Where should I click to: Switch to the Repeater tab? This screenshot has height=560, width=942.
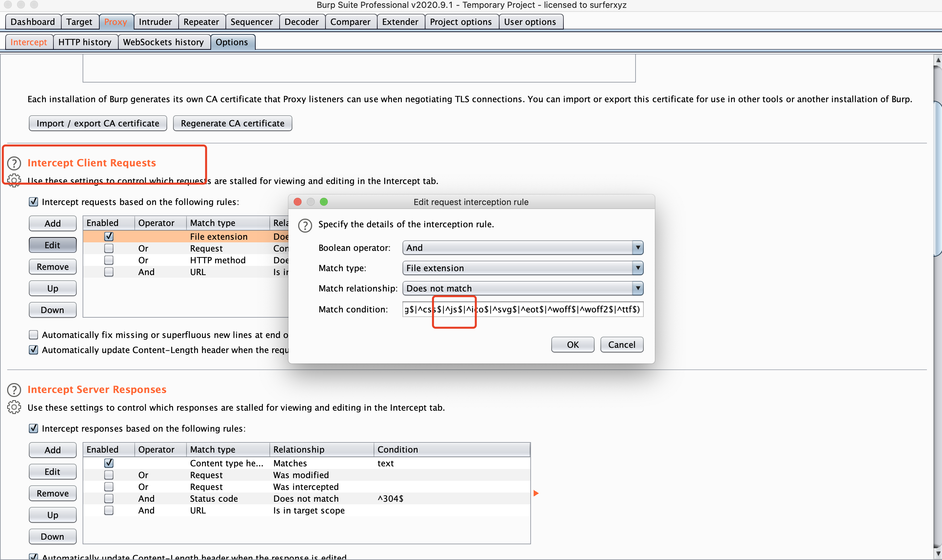201,22
